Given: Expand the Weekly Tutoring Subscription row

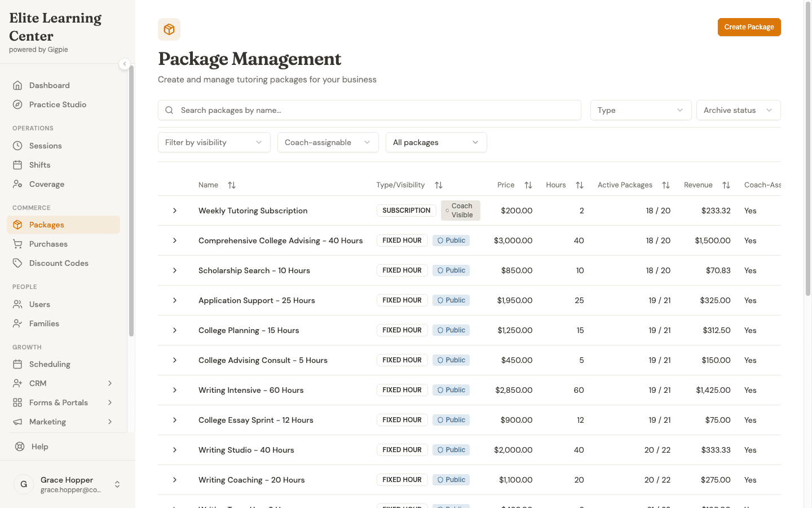Looking at the screenshot, I should coord(175,211).
